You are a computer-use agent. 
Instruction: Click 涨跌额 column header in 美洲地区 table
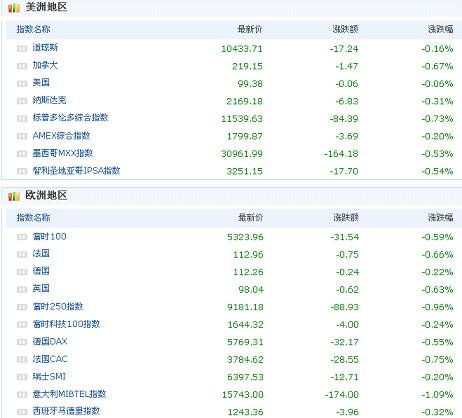[x=345, y=29]
